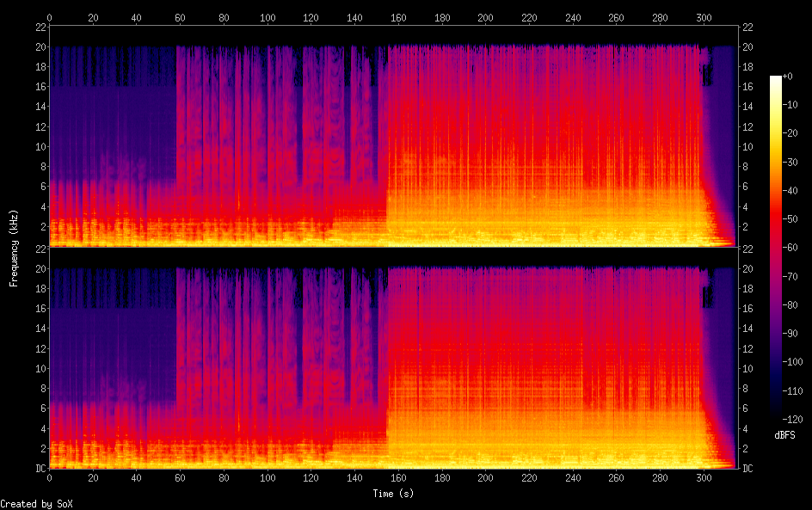Click the 300 tick on the bottom time axis
This screenshot has height=510, width=812.
704,478
